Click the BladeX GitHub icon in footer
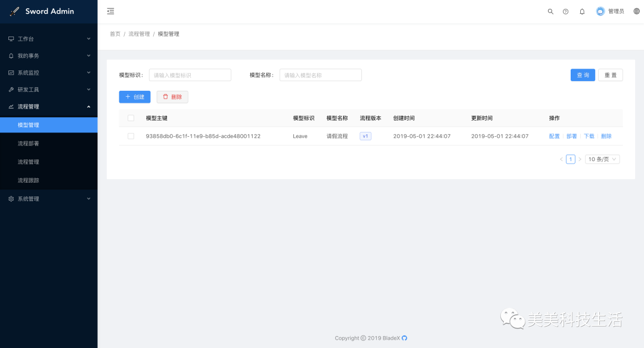Viewport: 644px width, 348px height. [x=403, y=338]
